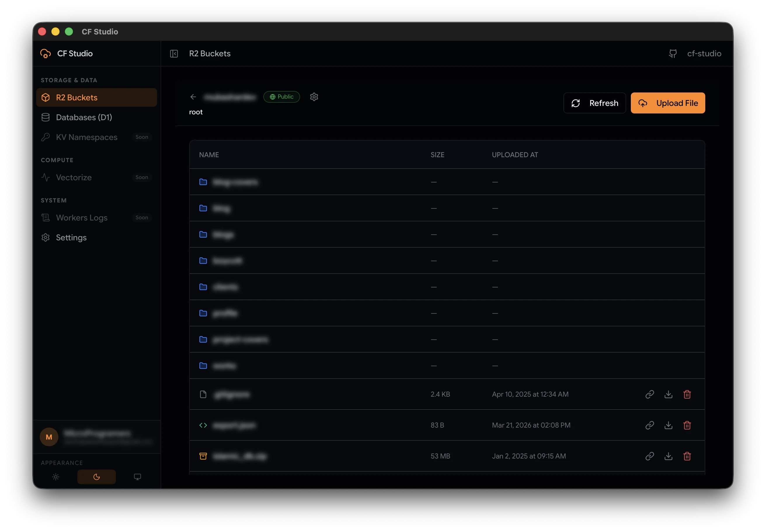The height and width of the screenshot is (532, 766).
Task: Open Settings in the sidebar
Action: pyautogui.click(x=97, y=238)
